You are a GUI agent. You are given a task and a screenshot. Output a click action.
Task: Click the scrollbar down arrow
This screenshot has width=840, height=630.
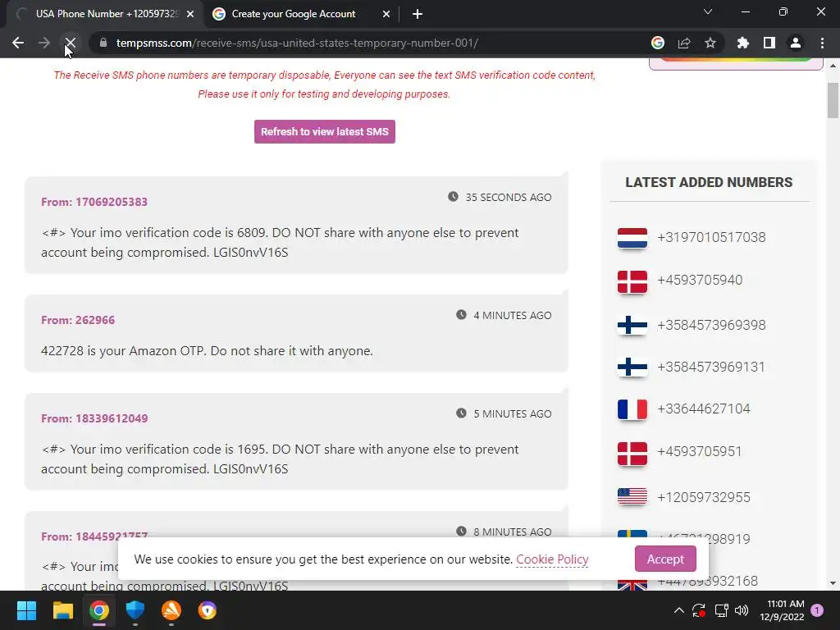[833, 583]
